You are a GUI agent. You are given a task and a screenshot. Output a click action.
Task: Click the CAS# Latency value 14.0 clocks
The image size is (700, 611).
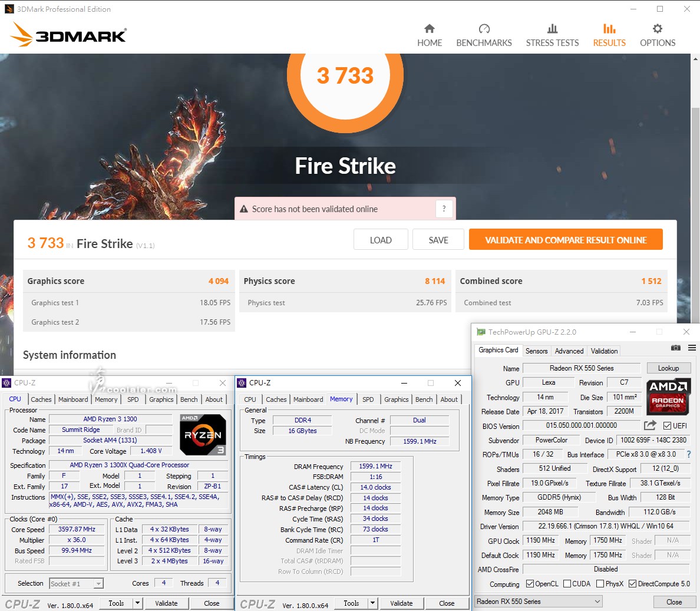pos(375,487)
